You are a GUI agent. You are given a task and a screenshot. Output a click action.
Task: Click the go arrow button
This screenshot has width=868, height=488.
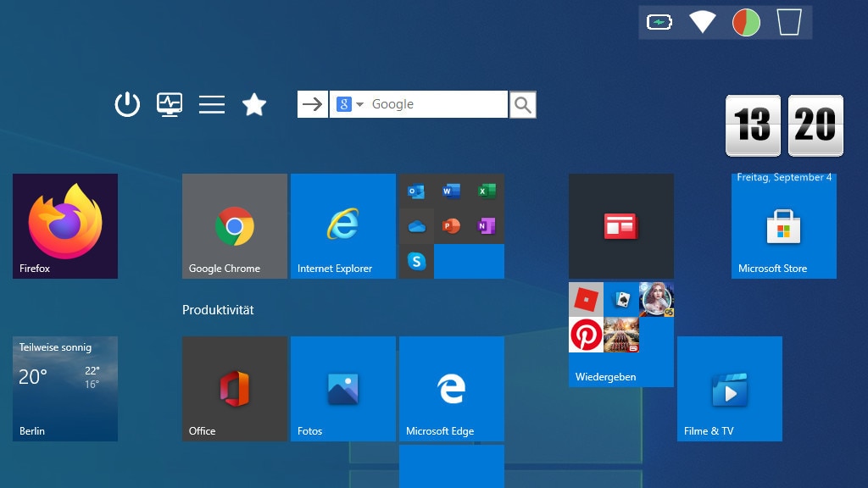313,104
